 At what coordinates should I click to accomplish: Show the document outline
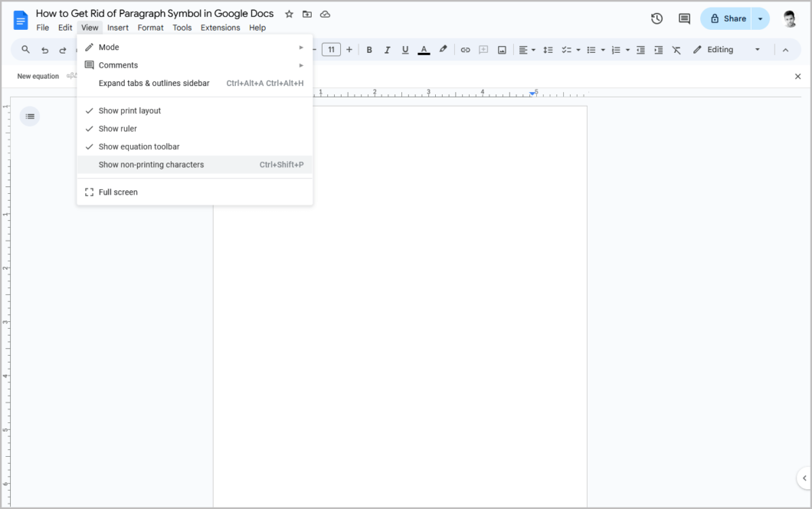30,116
